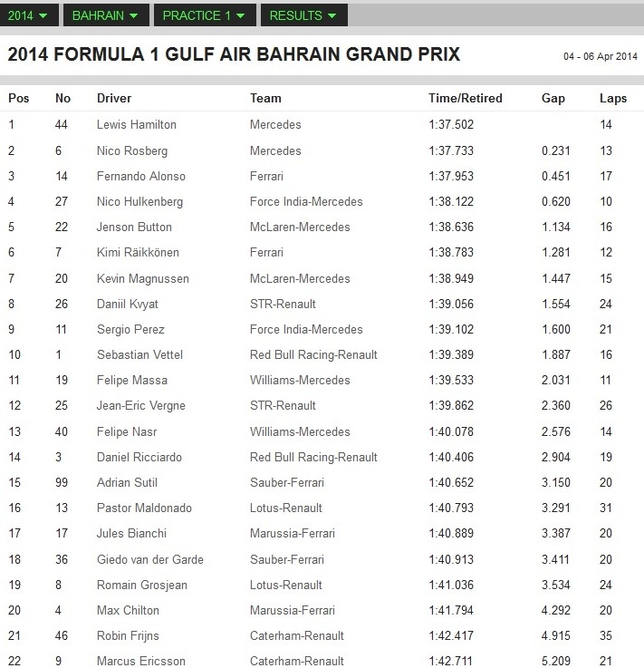Click Force India-Mercedes team for Hulkenberg
Viewport: 644px width, 668px height.
pyautogui.click(x=306, y=201)
